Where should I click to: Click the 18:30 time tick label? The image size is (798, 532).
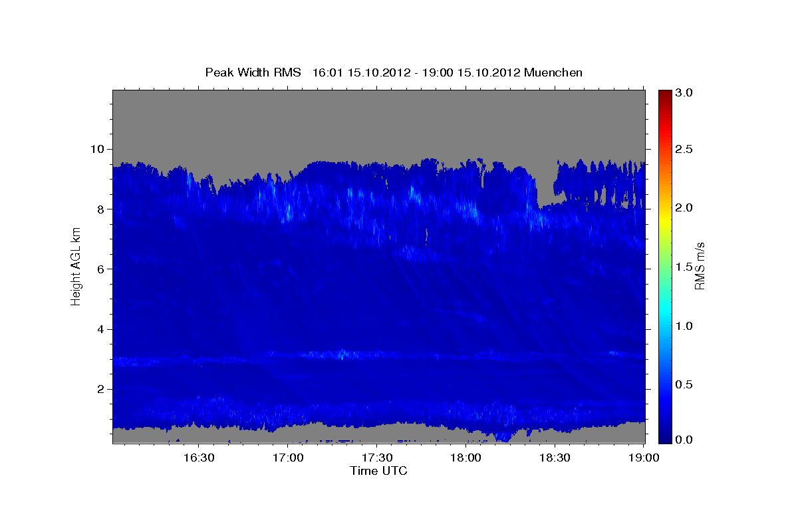pos(555,458)
